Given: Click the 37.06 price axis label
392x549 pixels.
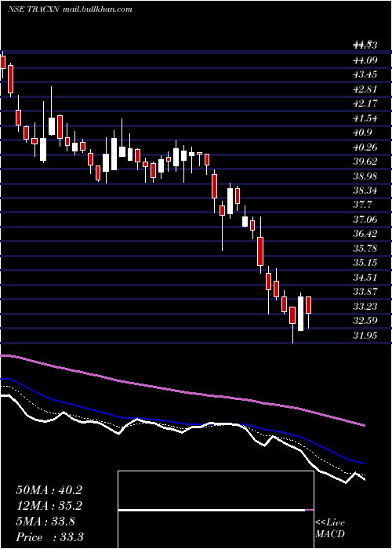Looking at the screenshot, I should click(x=365, y=220).
